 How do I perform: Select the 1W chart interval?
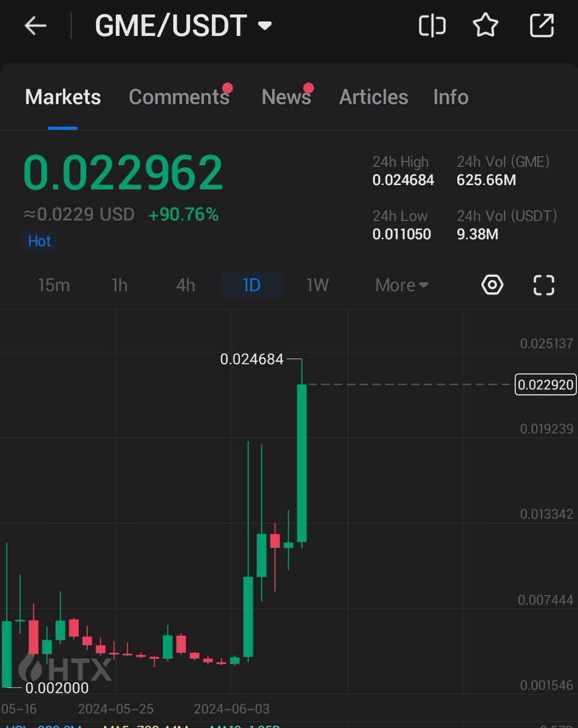318,285
